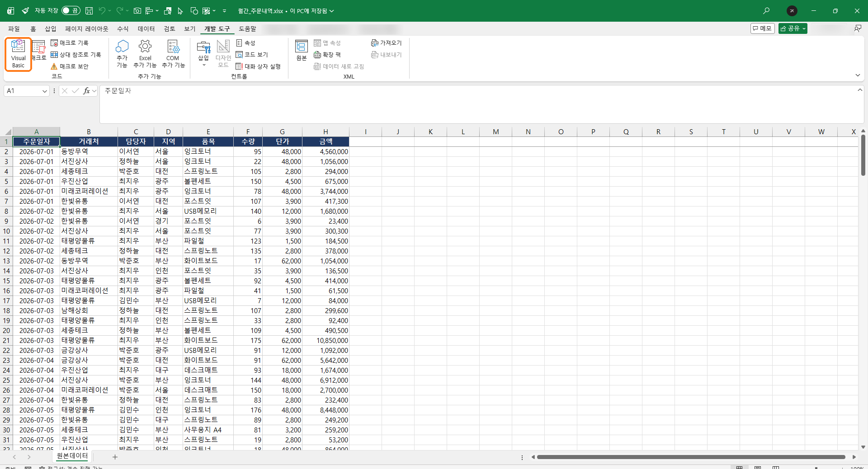Image resolution: width=868 pixels, height=469 pixels.
Task: Click the select objects arrow icon in the title bar
Action: (x=180, y=11)
